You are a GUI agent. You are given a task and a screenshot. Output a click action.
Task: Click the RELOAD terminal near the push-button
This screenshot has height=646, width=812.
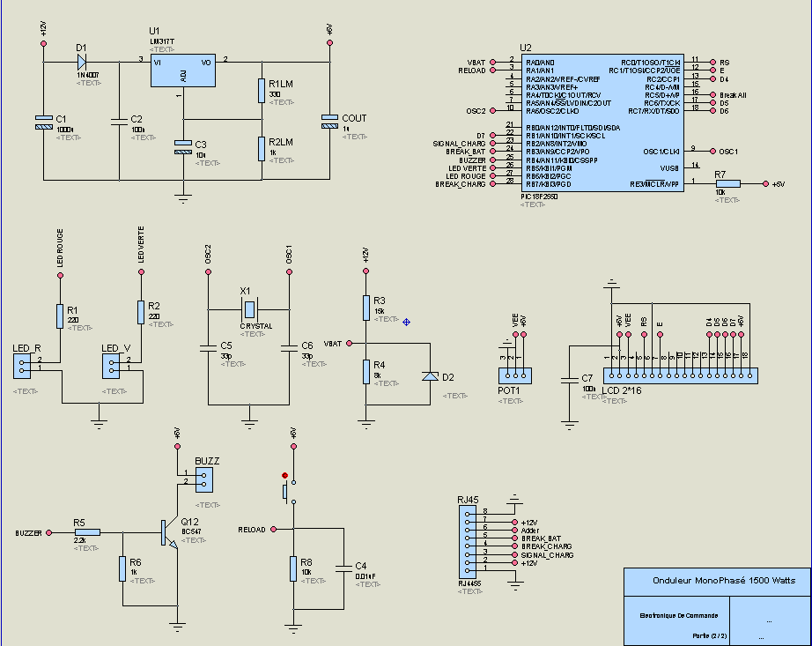point(273,529)
